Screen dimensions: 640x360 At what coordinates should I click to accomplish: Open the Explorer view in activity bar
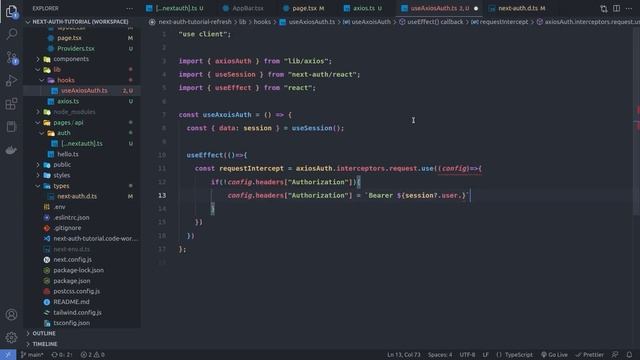(11, 11)
